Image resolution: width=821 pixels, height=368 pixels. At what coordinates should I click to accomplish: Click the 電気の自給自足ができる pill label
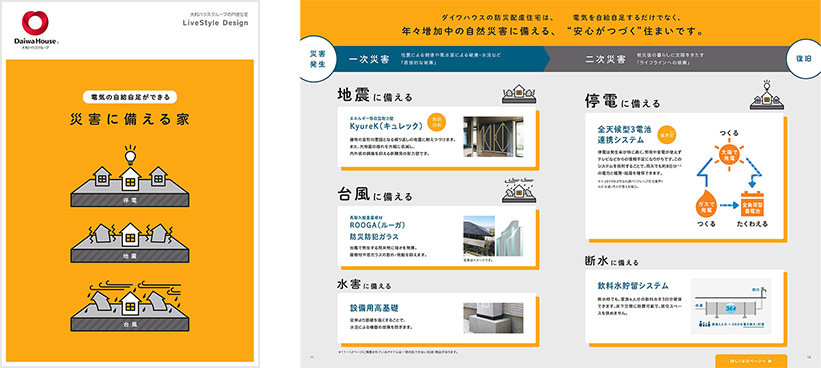(x=130, y=97)
